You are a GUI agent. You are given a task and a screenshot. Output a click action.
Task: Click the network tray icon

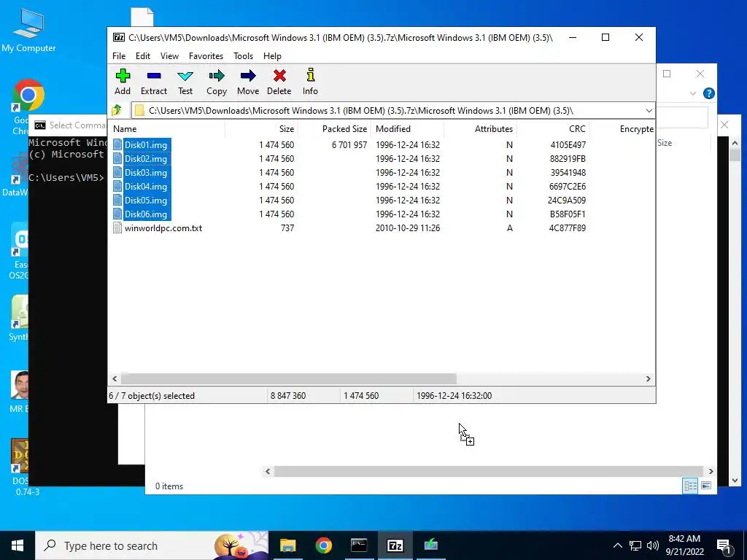click(635, 545)
